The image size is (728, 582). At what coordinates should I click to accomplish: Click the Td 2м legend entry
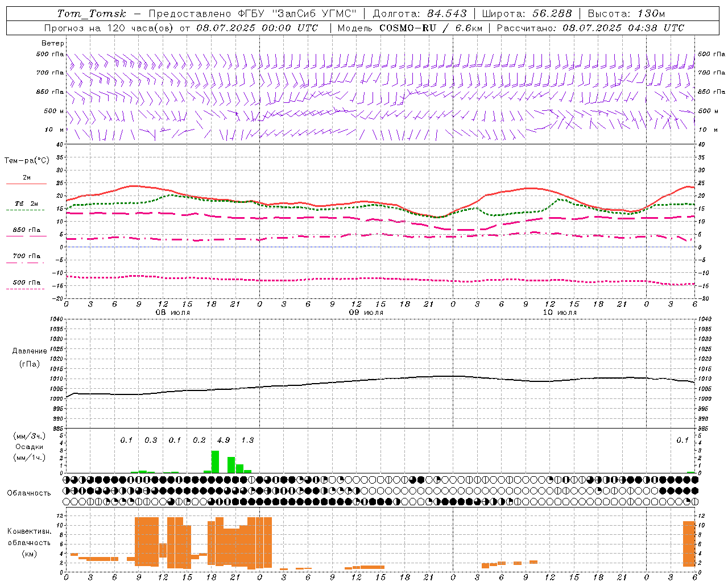pyautogui.click(x=26, y=203)
